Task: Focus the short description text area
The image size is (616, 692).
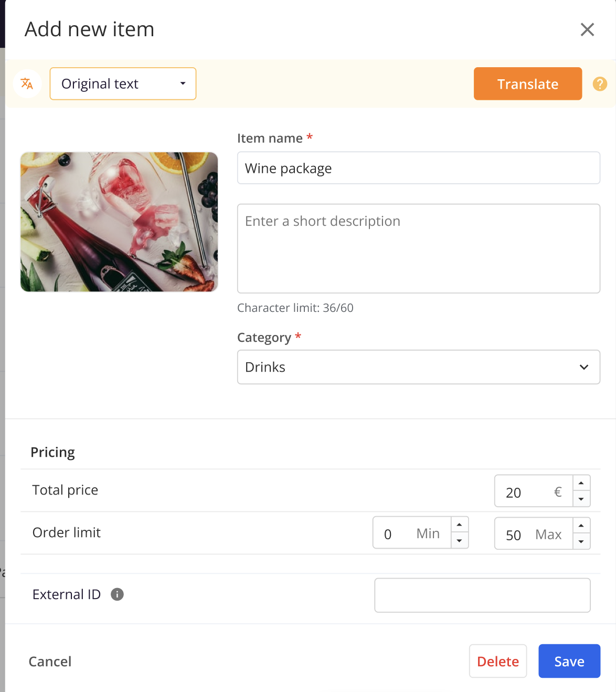Action: pos(419,248)
